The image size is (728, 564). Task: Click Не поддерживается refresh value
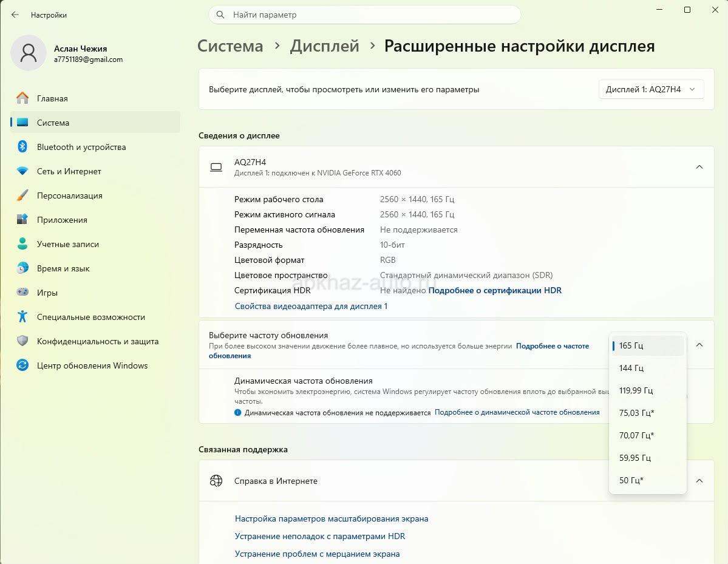click(419, 229)
